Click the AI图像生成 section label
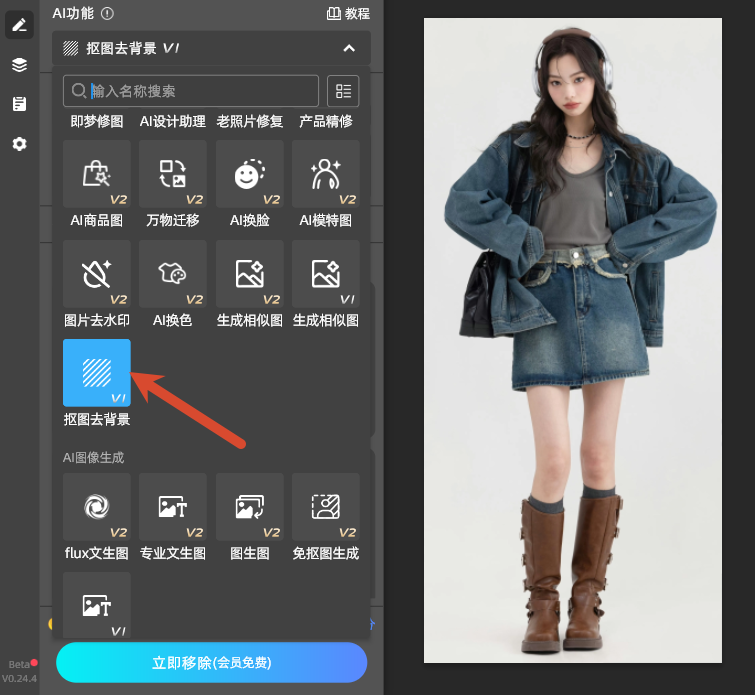755x695 pixels. (x=93, y=457)
